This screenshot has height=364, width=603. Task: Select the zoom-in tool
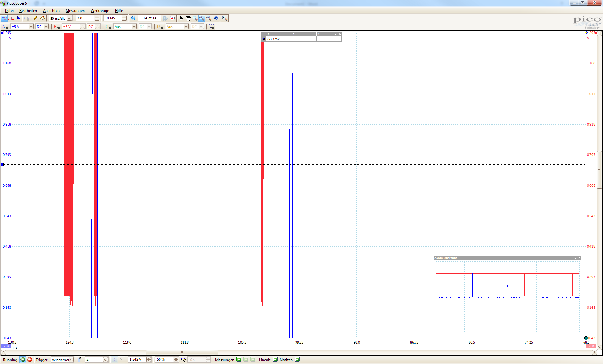[202, 18]
